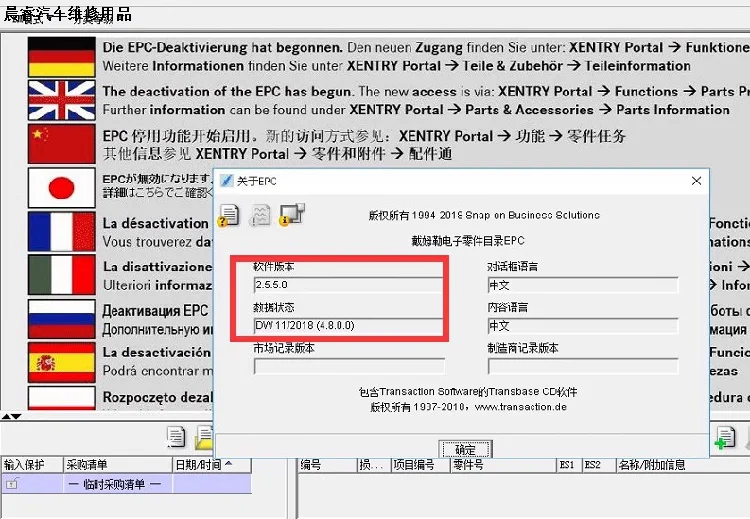Screen dimensions: 750x519
Task: Click the lock icon in the 临时采购清单 row
Action: click(x=11, y=484)
